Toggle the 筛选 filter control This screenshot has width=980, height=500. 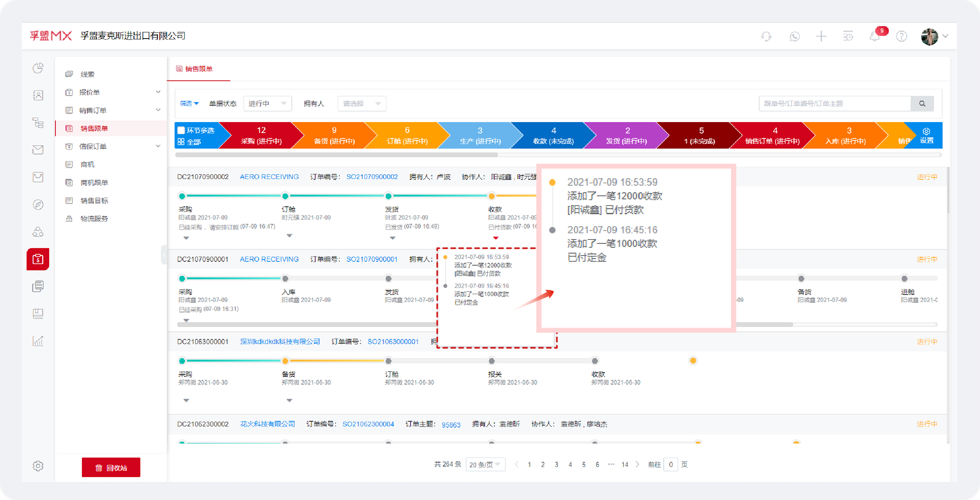189,103
